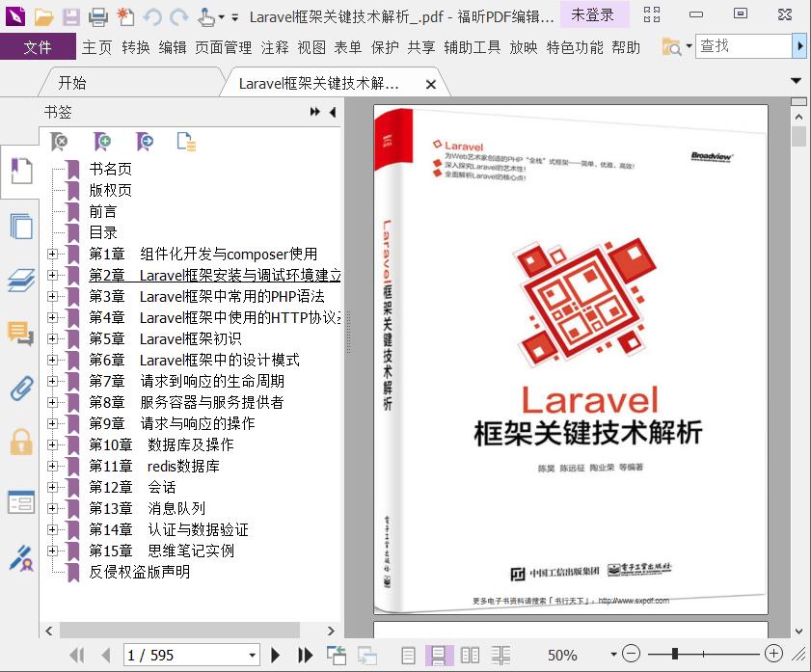Open the 目录 bookmark
Image resolution: width=811 pixels, height=672 pixels.
pos(103,232)
